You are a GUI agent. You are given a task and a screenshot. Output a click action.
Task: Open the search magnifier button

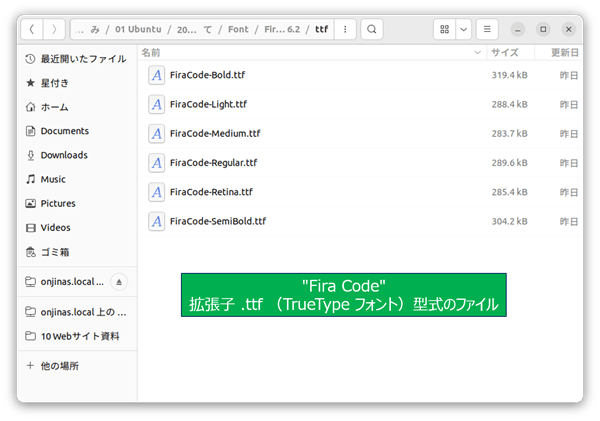pyautogui.click(x=372, y=29)
